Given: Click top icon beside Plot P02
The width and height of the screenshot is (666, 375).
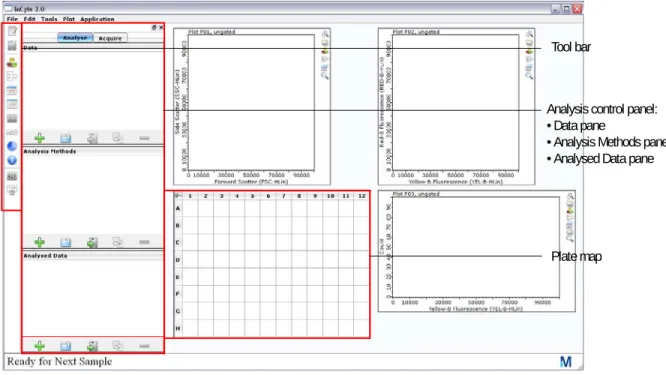Looking at the screenshot, I should point(529,34).
